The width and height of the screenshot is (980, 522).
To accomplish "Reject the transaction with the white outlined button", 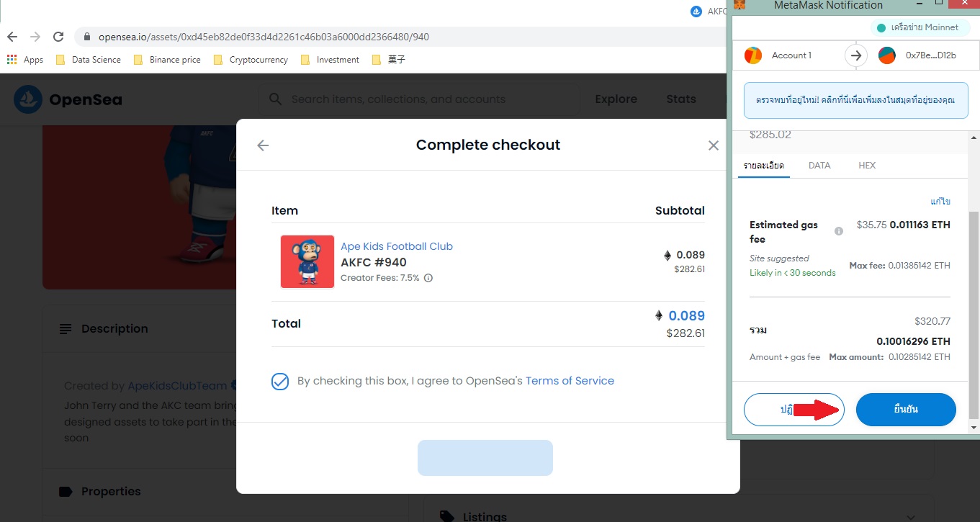I will tap(794, 410).
